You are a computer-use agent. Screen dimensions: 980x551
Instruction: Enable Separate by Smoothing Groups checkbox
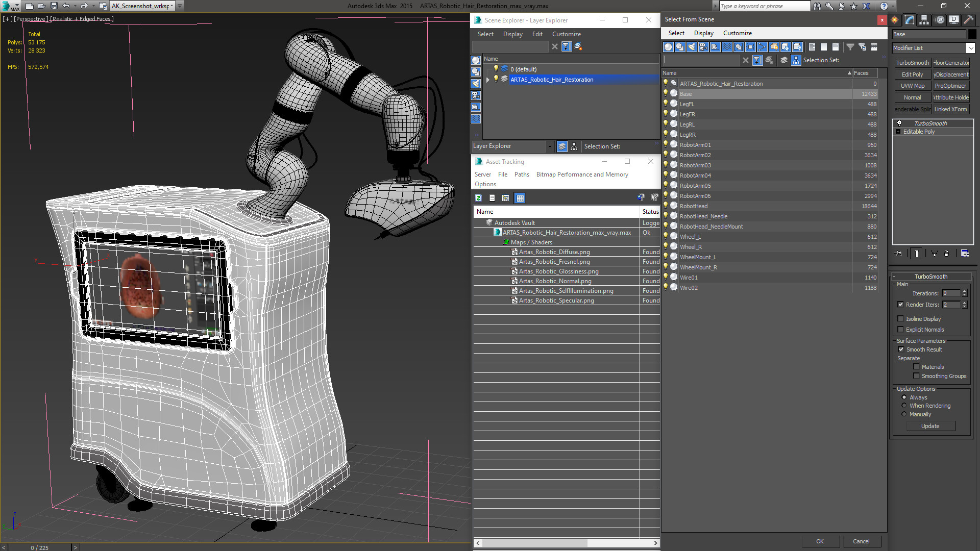(916, 376)
